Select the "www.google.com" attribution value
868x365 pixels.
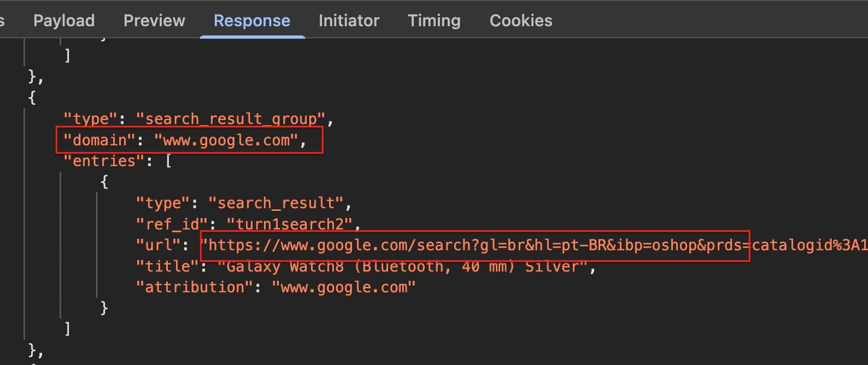343,287
